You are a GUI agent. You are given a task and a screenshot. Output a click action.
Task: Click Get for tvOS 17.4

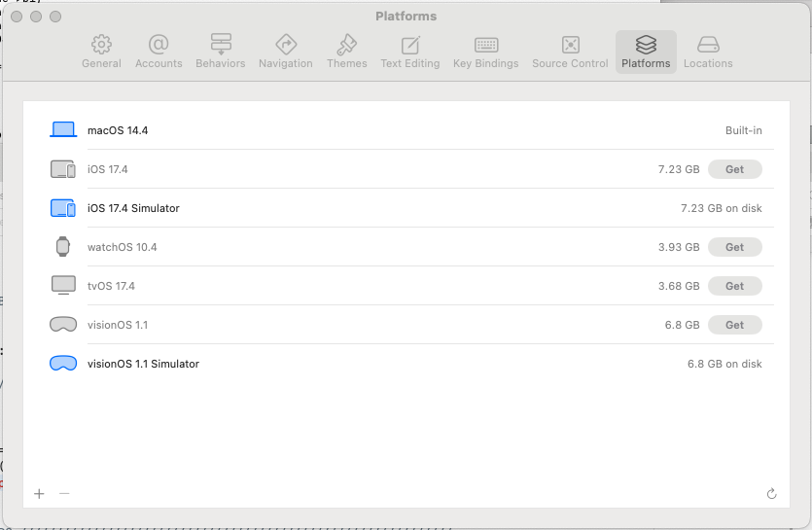(x=734, y=286)
